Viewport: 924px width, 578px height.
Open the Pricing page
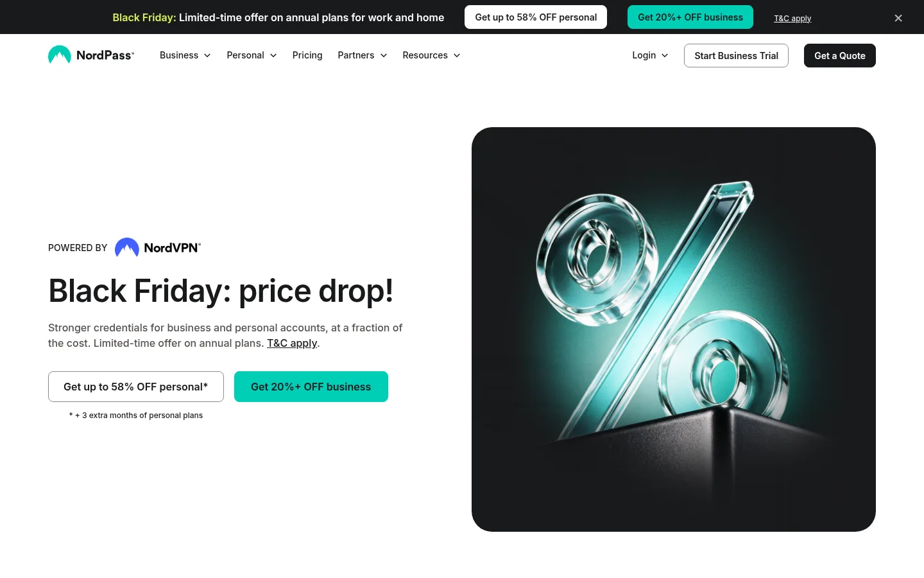click(x=307, y=55)
